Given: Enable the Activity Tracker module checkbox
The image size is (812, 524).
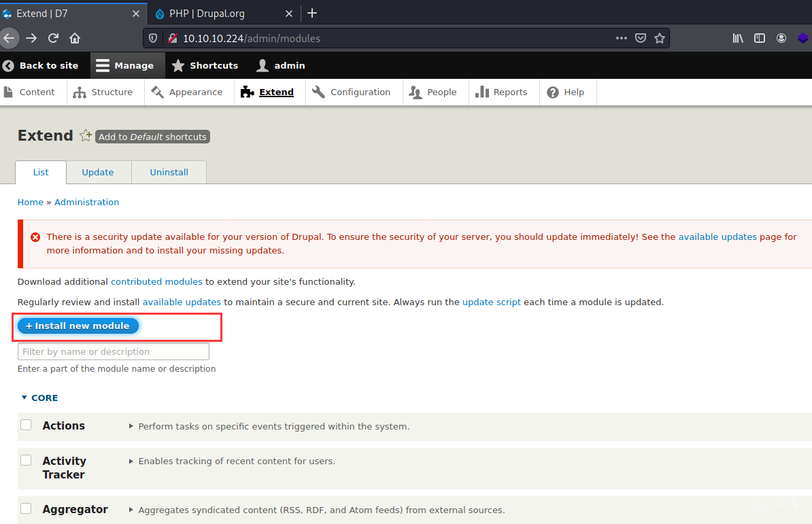Looking at the screenshot, I should click(x=26, y=460).
